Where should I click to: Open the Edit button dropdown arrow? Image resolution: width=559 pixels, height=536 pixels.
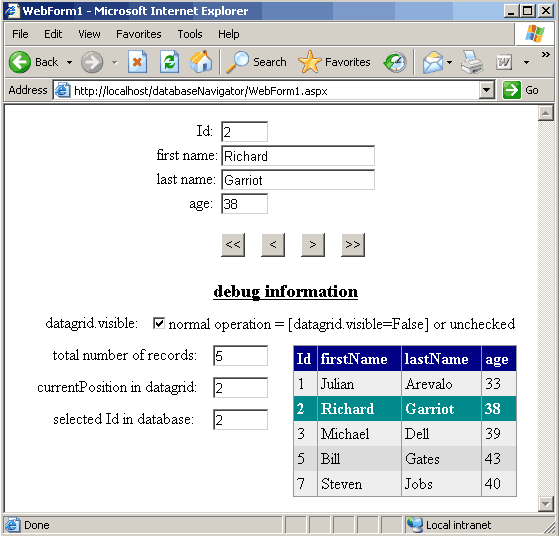coord(526,62)
